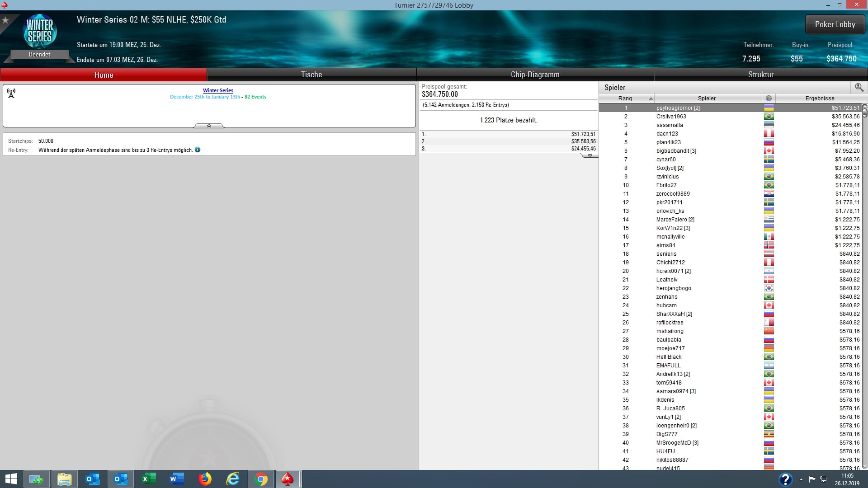Collapse the Winter Series banner panel

pos(209,126)
